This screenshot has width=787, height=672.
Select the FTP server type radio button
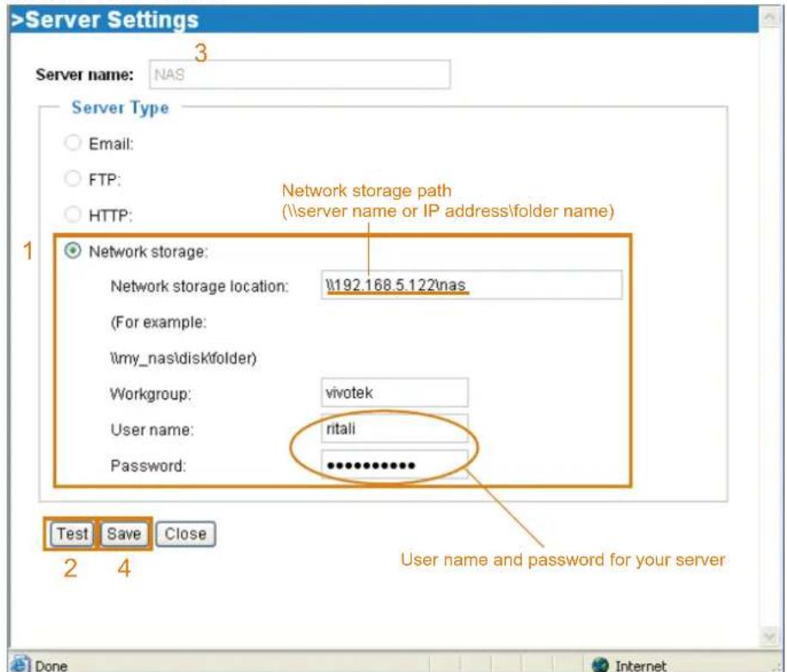73,178
